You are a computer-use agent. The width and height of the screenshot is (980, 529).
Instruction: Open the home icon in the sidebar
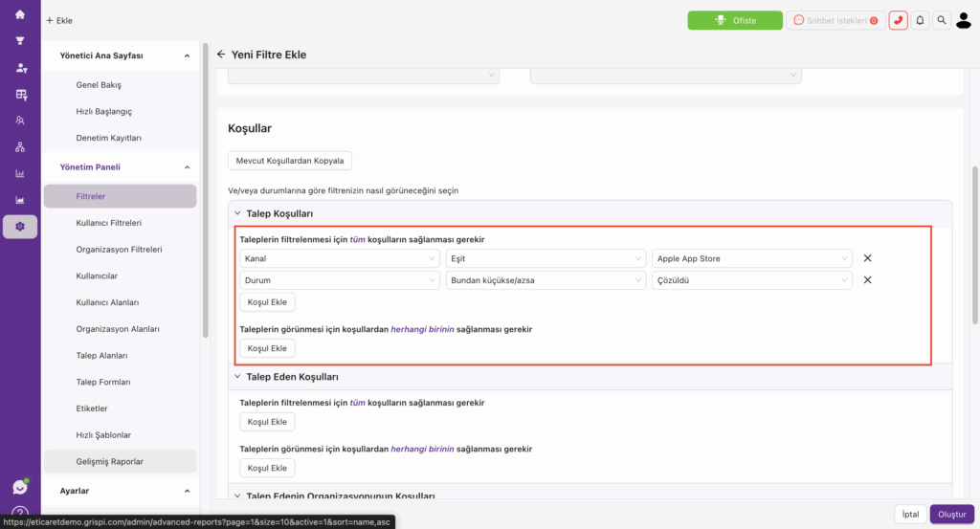20,14
